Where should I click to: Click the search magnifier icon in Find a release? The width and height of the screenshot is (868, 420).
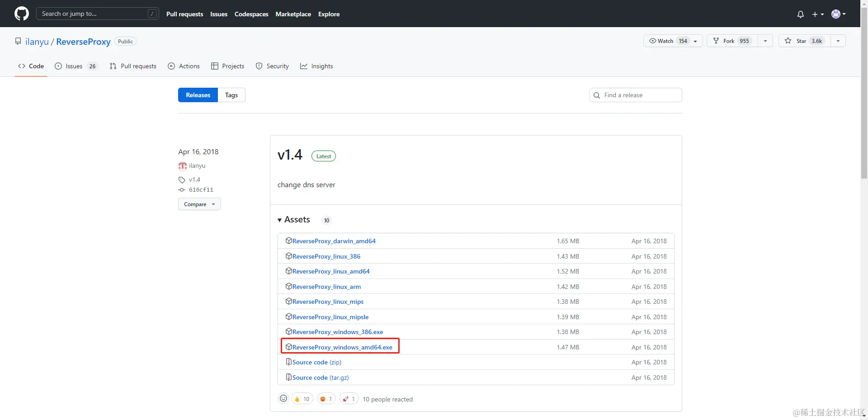[597, 95]
